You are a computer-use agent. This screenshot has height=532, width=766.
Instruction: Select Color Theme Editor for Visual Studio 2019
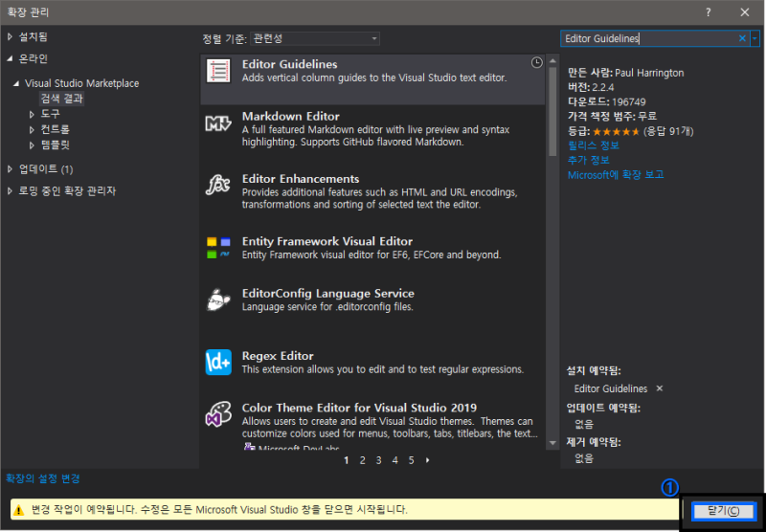pos(359,408)
